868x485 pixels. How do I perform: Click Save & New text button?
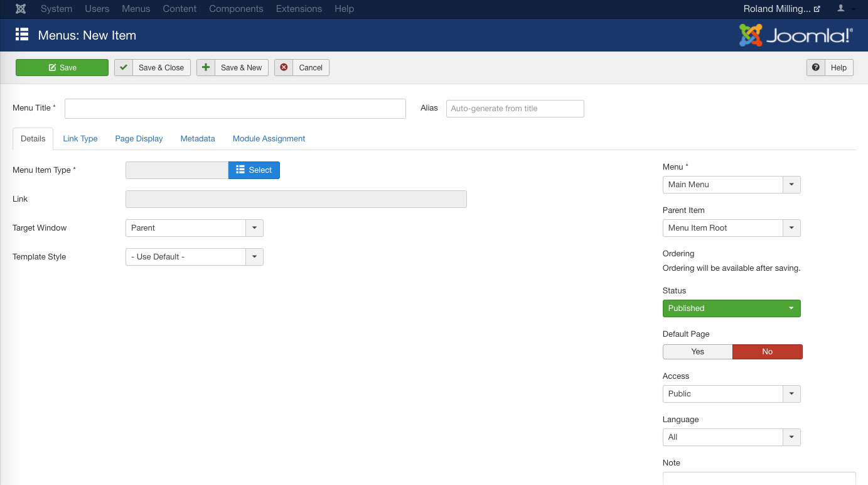pos(241,67)
